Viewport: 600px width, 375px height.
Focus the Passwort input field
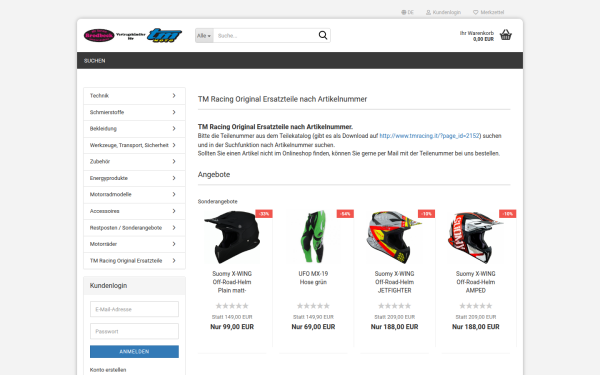134,331
